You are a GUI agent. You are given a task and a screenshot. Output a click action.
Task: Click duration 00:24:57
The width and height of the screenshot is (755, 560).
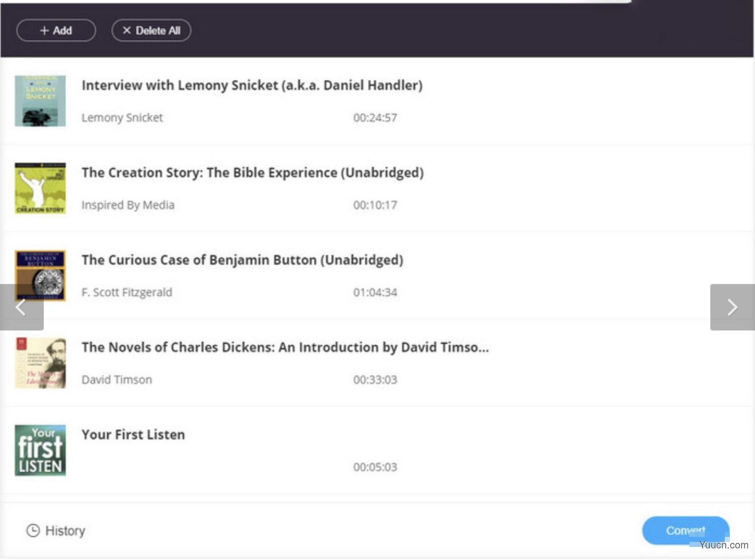375,118
